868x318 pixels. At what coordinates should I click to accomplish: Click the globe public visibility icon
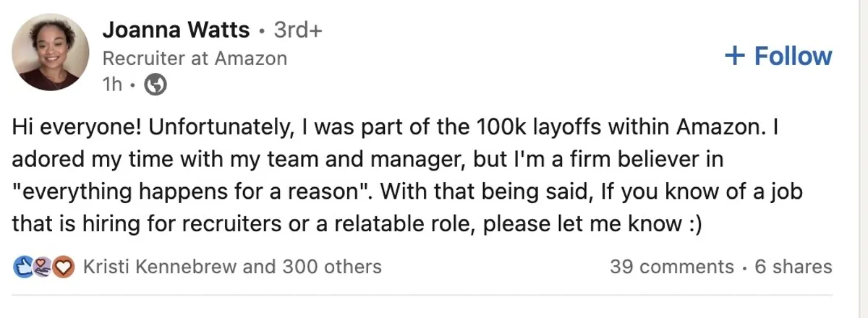(156, 85)
